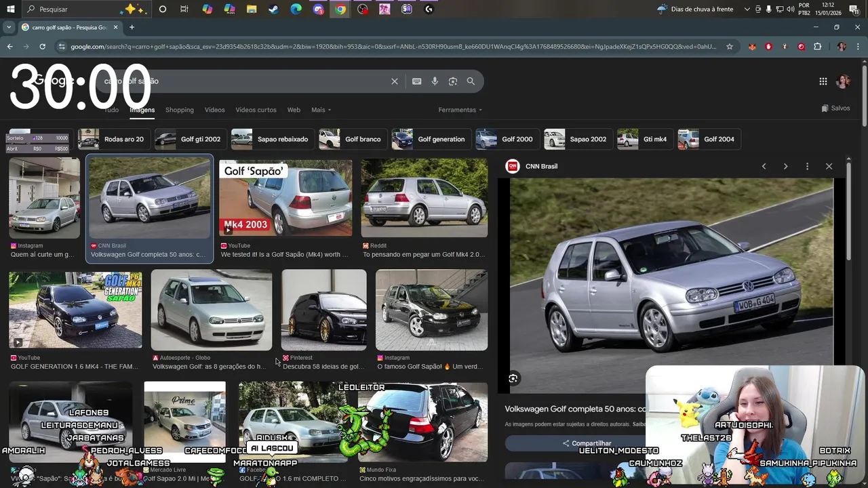Image resolution: width=868 pixels, height=488 pixels.
Task: Open a new Chrome tab
Action: point(132,27)
